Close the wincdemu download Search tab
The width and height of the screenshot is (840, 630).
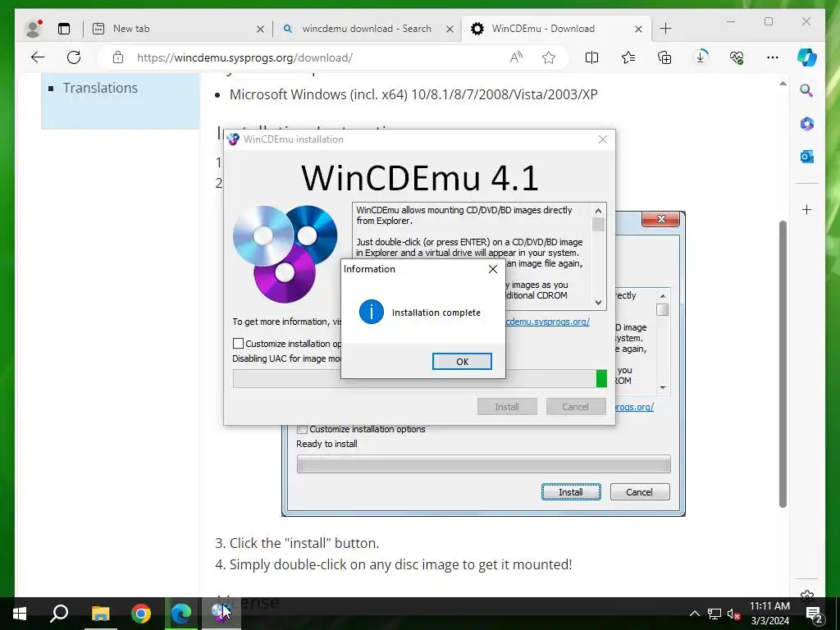(450, 29)
